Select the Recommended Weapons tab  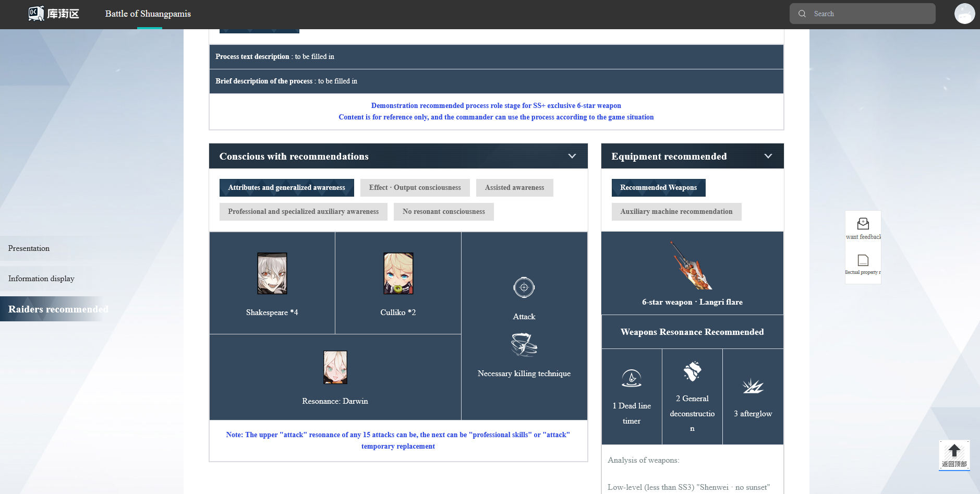659,188
